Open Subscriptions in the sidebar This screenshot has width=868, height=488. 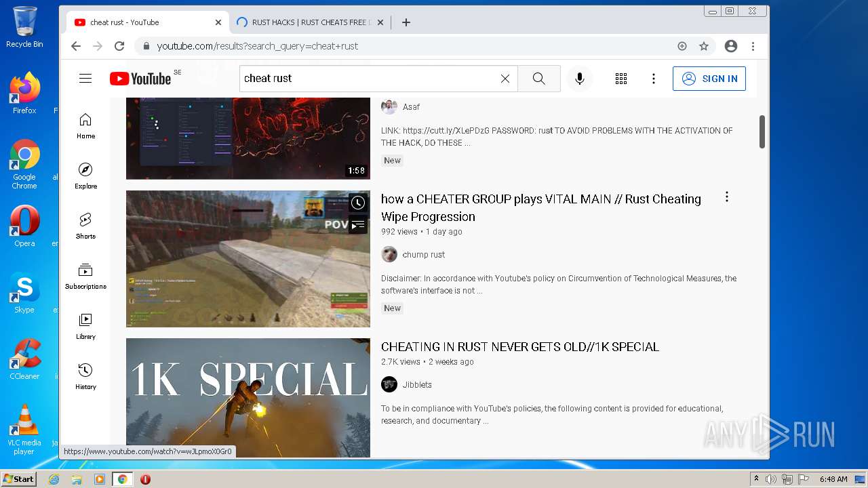point(85,277)
